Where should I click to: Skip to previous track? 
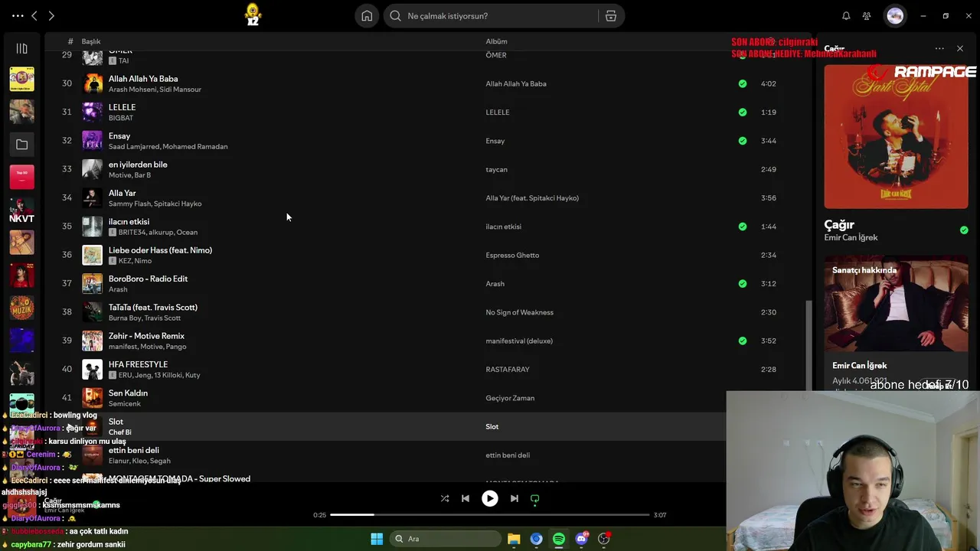(x=465, y=498)
